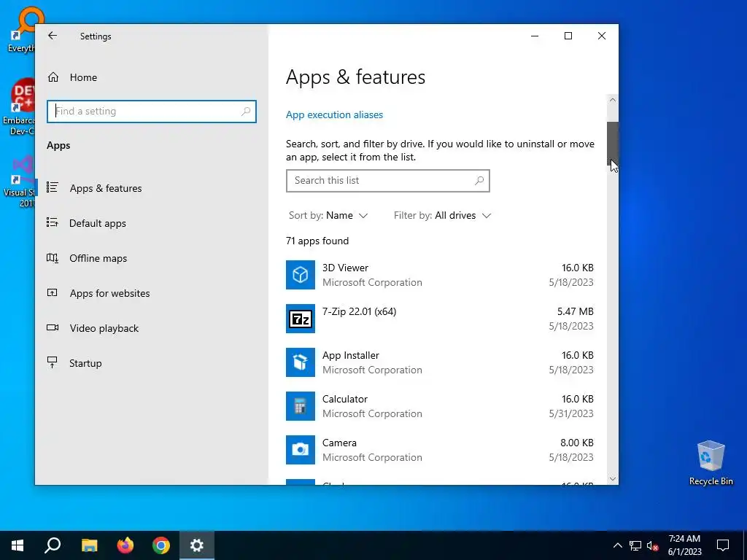Select the Camera list entry
Image resolution: width=747 pixels, height=560 pixels.
(440, 449)
